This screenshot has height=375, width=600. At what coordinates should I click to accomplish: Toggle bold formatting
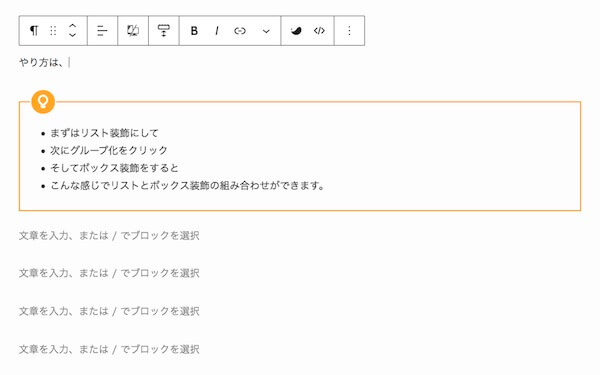(194, 31)
